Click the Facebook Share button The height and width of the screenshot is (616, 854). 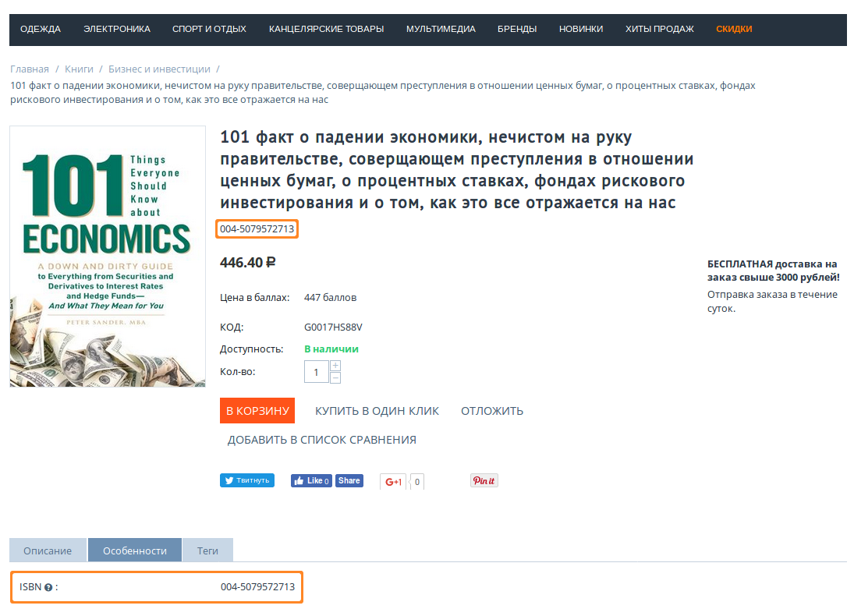coord(349,481)
